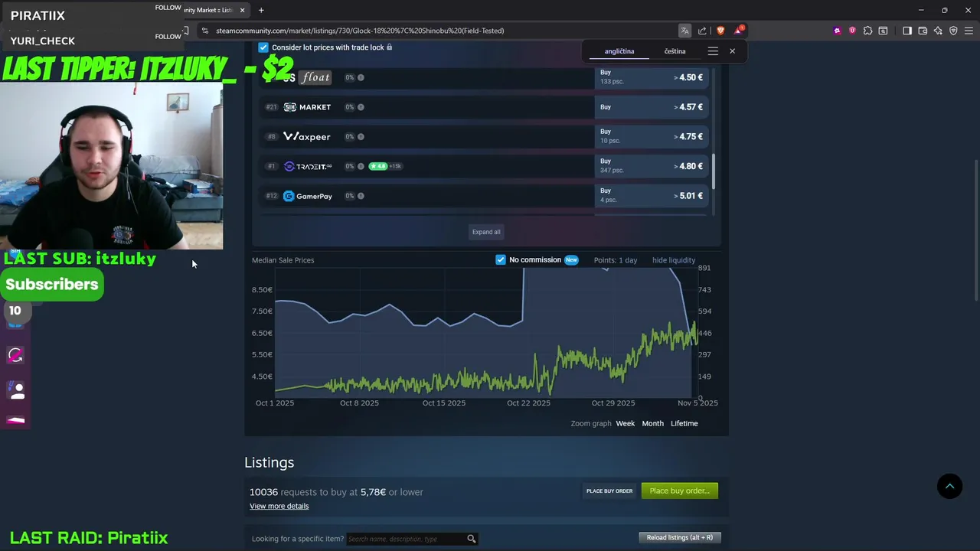Click Reload listings (alt + R) button
980x551 pixels.
tap(680, 537)
